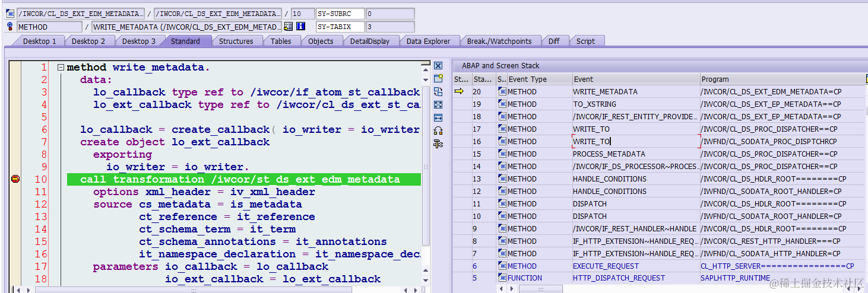Screen dimensions: 868x293
Task: Open the DetailDisplay tab
Action: tap(370, 41)
